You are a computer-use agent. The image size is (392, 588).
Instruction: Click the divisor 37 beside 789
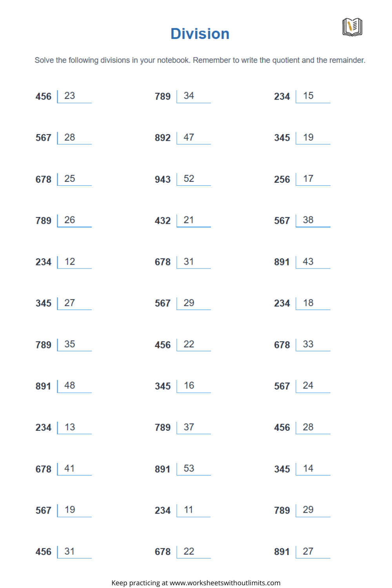(x=189, y=427)
